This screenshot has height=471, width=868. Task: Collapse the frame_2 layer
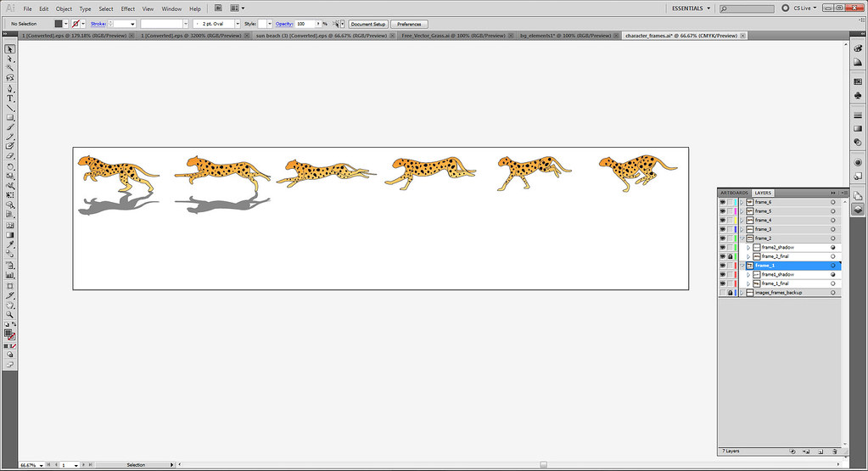coord(742,238)
